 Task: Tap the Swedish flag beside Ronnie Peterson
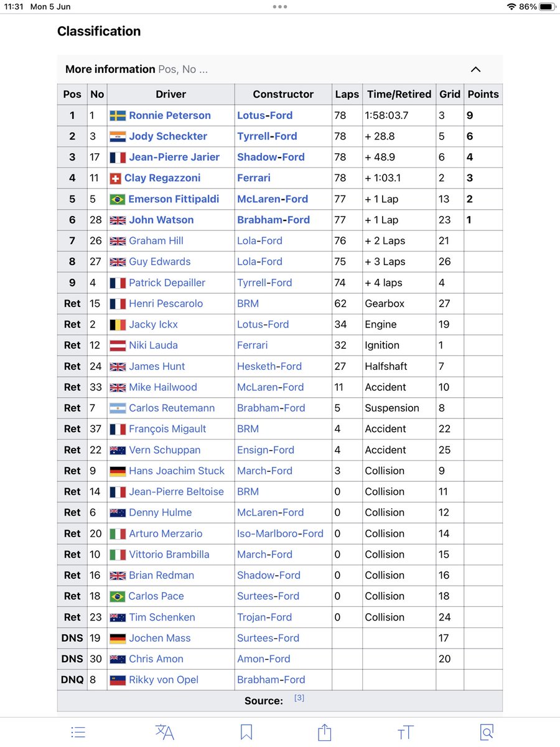pyautogui.click(x=118, y=115)
